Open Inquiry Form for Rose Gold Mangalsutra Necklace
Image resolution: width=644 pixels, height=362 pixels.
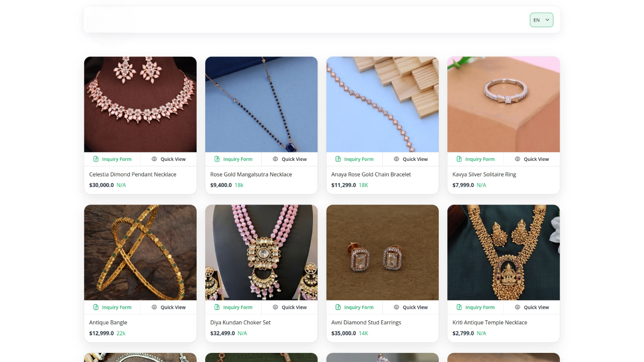pyautogui.click(x=233, y=159)
